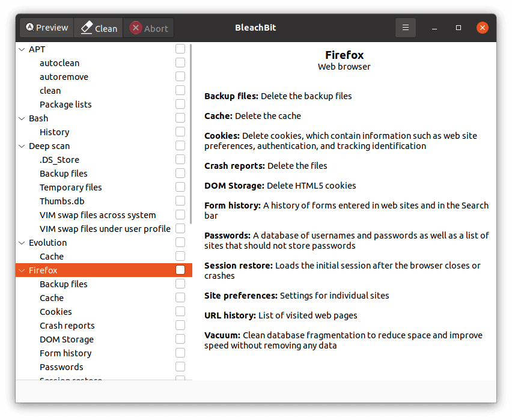Tick the Evolution Cache checkbox

pyautogui.click(x=180, y=257)
